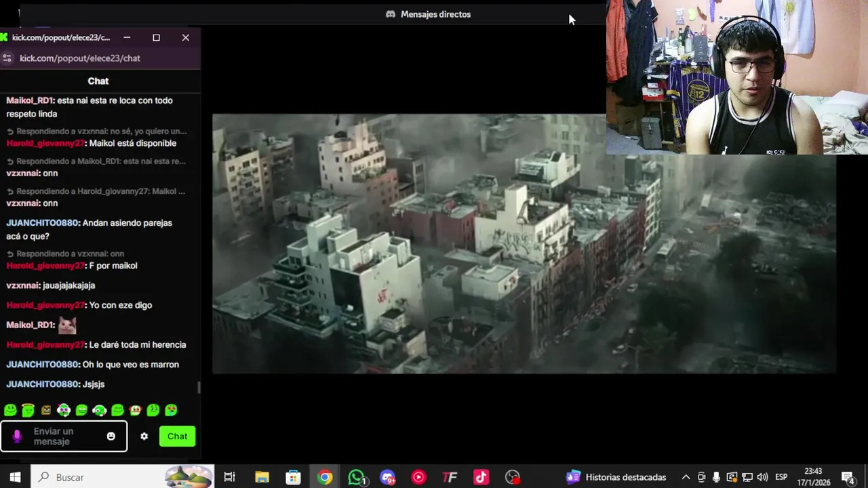Screen dimensions: 868x488
Task: Insert the drooling heart-eyes green emote
Action: tap(171, 410)
